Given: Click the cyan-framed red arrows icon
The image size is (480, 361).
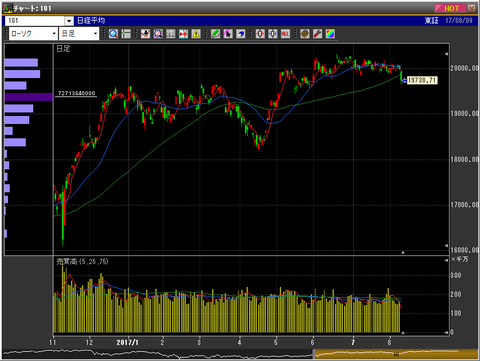Looking at the screenshot, I should [x=183, y=34].
